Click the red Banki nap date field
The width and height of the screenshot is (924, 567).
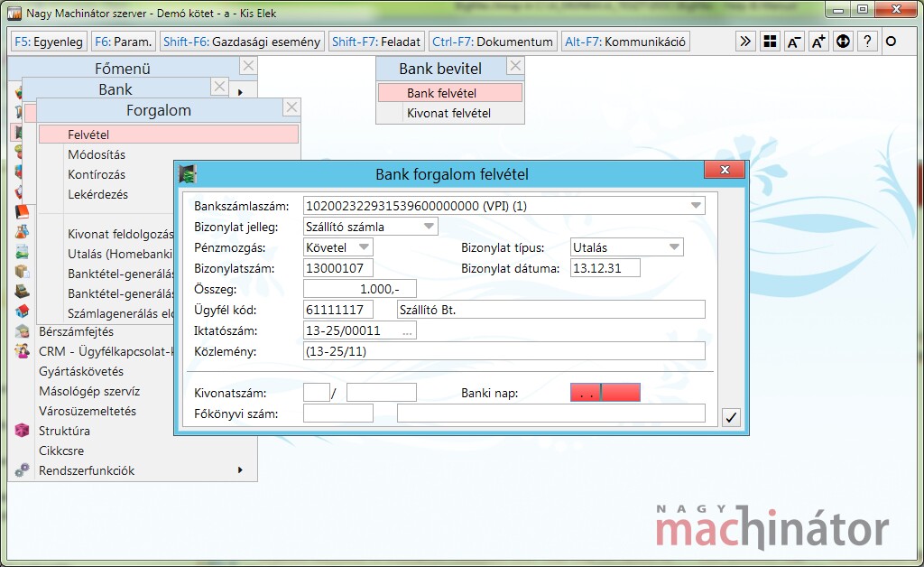(x=605, y=393)
